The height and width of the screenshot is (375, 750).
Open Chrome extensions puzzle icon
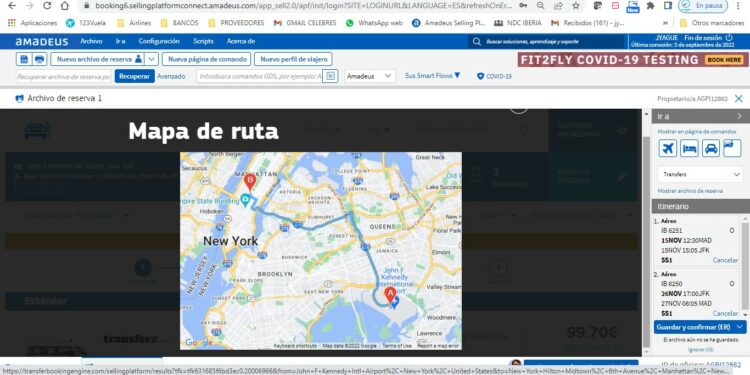coord(650,6)
